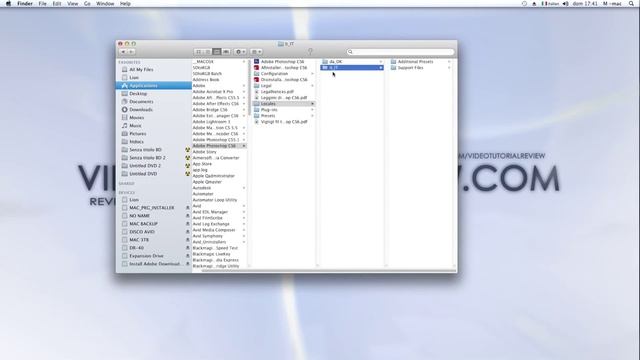The width and height of the screenshot is (640, 360).
Task: Click the Finder search field
Action: click(400, 52)
